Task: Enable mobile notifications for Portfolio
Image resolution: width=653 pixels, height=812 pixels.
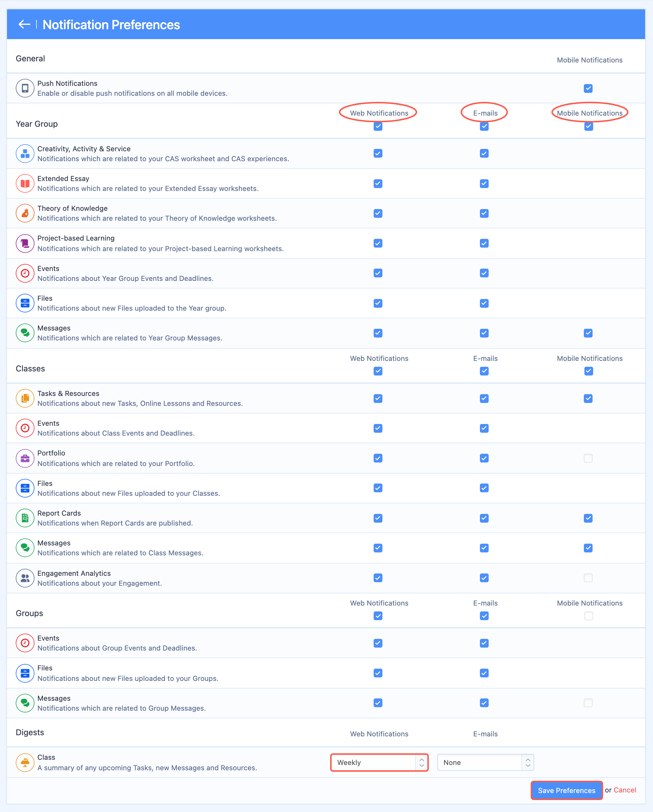Action: pos(588,458)
